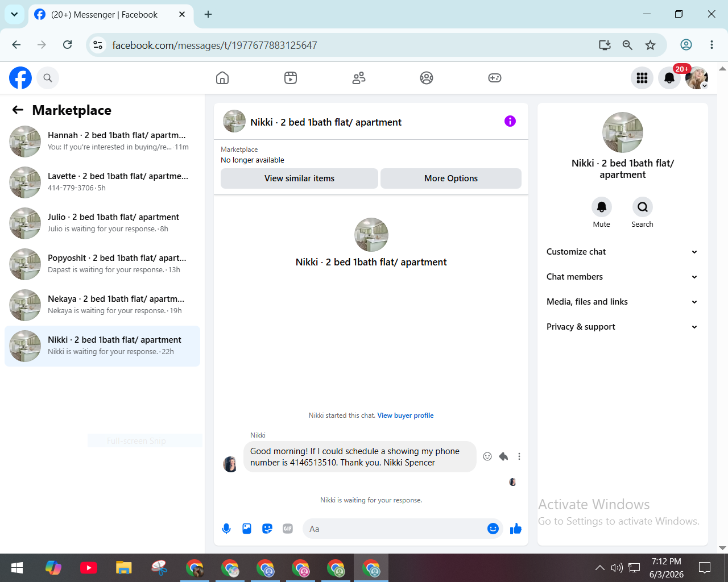Click Nikki's sender avatar beside message
The height and width of the screenshot is (582, 728).
pos(230,464)
